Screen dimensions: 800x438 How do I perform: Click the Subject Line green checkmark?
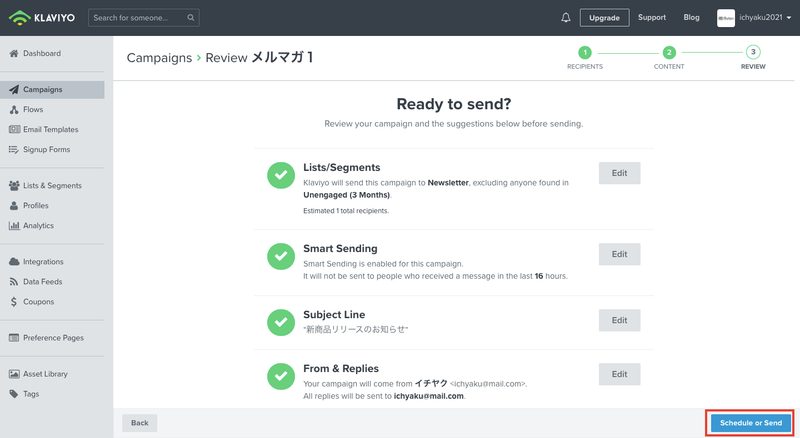coord(281,322)
